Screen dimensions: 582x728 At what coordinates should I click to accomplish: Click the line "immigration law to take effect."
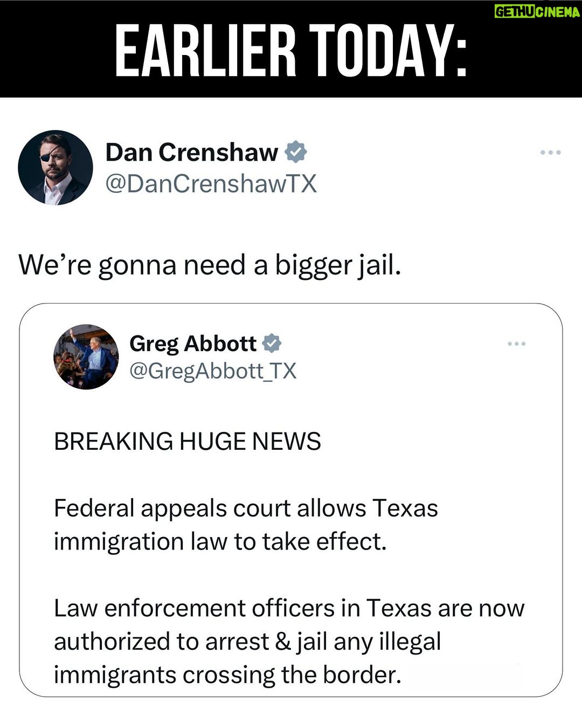tap(220, 541)
